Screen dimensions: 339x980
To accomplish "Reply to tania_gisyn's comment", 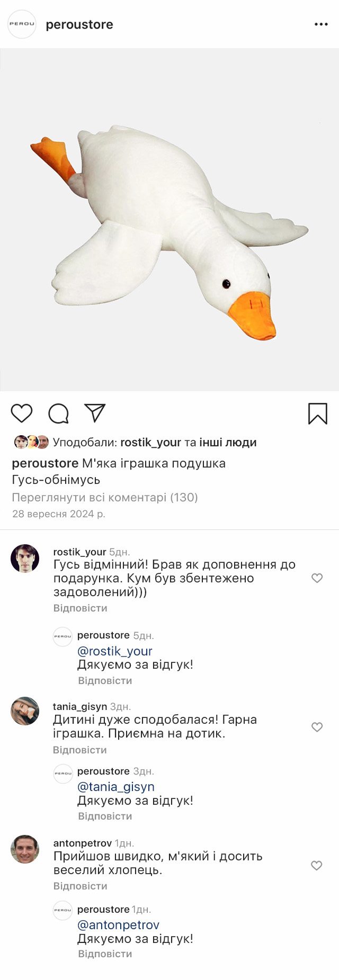I will (x=79, y=750).
